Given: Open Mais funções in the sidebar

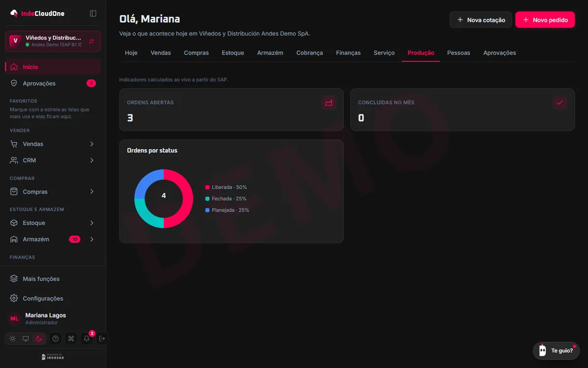Looking at the screenshot, I should click(53, 279).
